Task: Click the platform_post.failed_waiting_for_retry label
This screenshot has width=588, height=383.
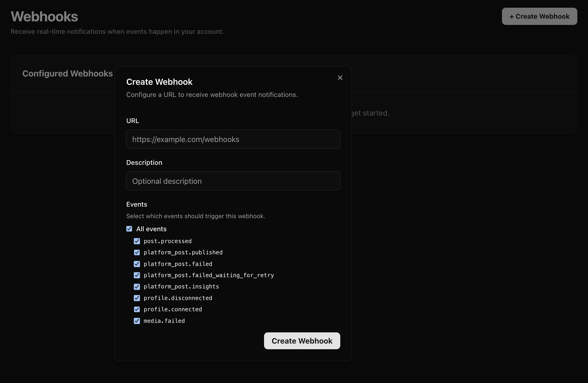Action: pos(209,275)
